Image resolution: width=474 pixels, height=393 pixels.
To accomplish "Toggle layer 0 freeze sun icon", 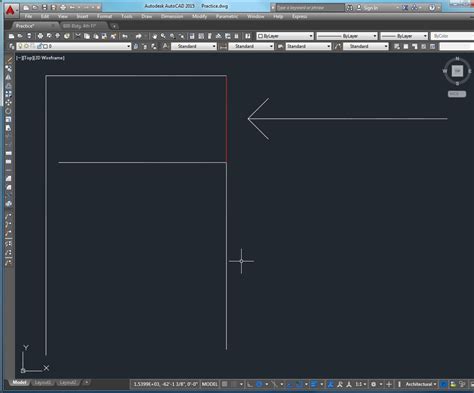I will pyautogui.click(x=26, y=46).
